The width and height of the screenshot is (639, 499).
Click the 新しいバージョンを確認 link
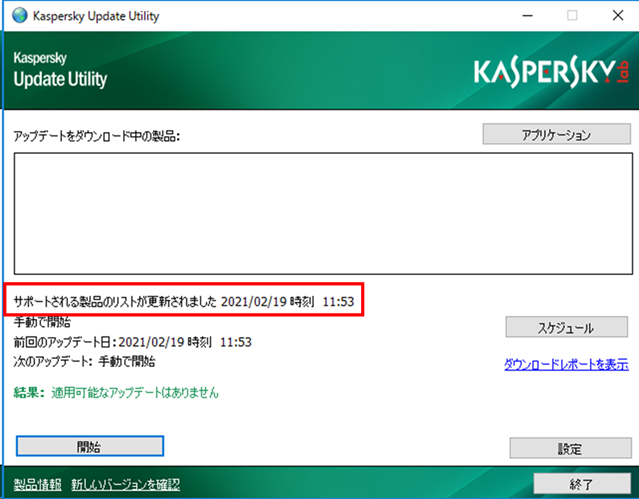126,484
